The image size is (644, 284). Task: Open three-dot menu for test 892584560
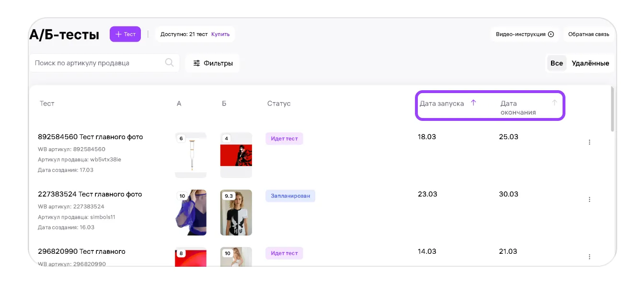(x=589, y=142)
